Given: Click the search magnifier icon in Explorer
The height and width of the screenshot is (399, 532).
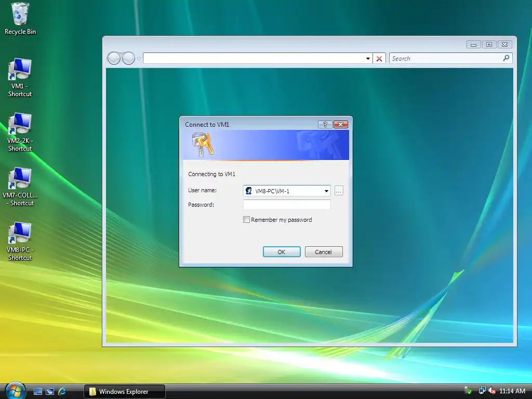Looking at the screenshot, I should coord(506,58).
